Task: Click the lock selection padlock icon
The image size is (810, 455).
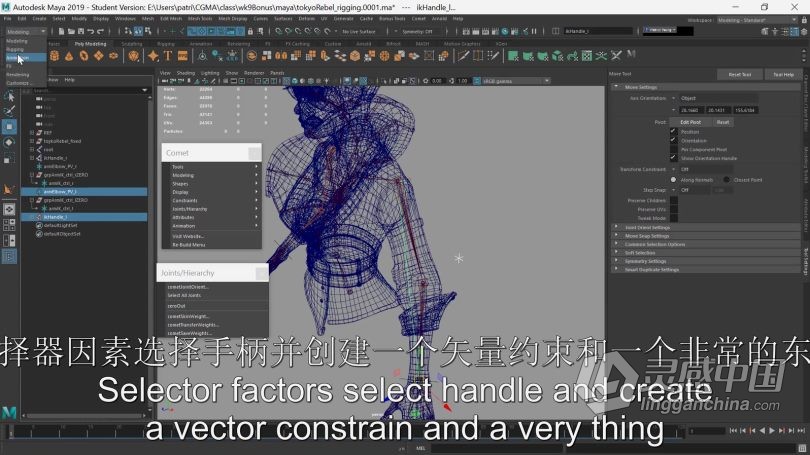Action: tap(250, 32)
